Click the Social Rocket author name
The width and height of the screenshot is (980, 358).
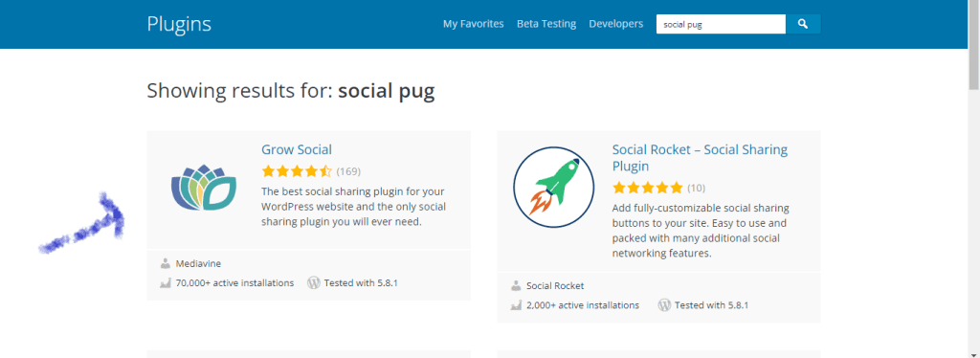pyautogui.click(x=555, y=286)
